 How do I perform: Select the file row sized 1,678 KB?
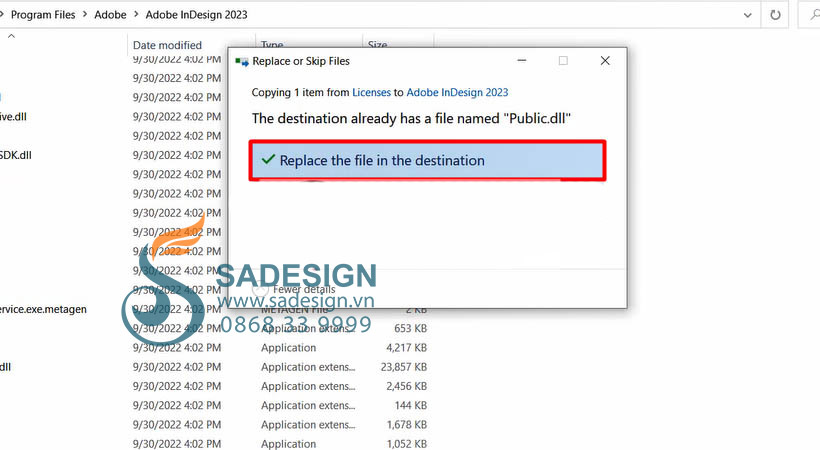tap(213, 425)
